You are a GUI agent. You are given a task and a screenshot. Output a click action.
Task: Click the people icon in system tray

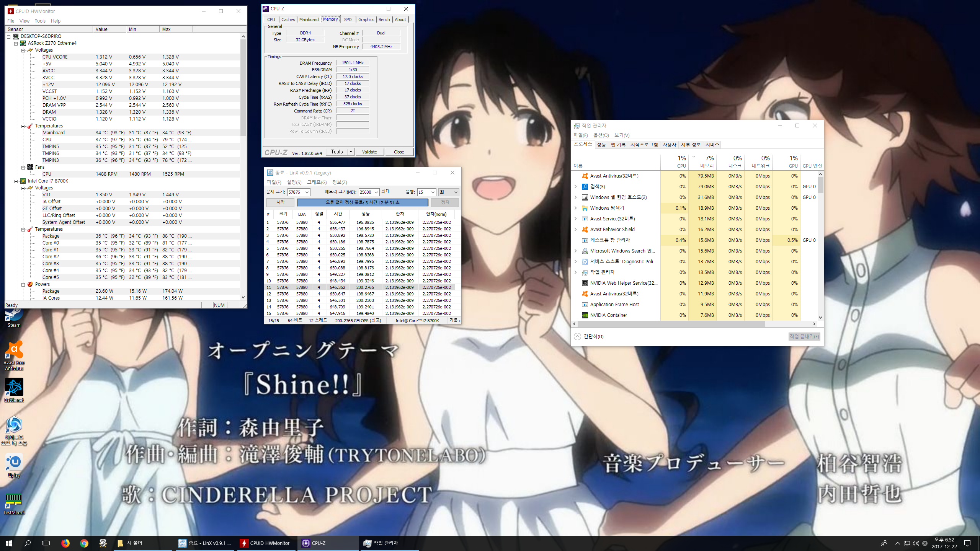coord(884,543)
